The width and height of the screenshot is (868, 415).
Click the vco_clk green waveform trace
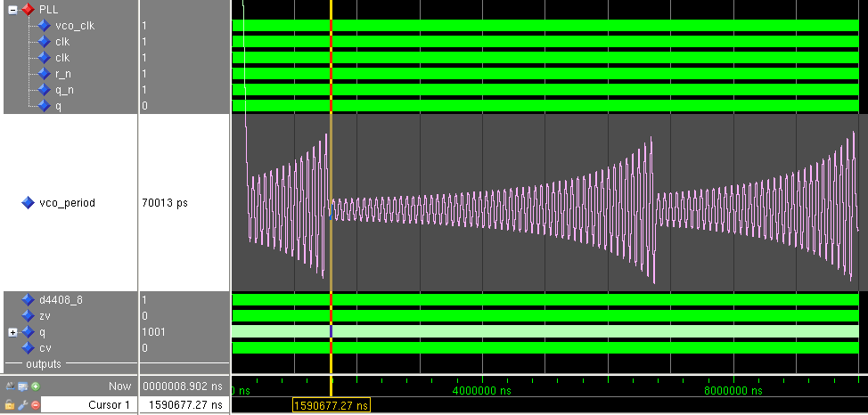coord(545,26)
